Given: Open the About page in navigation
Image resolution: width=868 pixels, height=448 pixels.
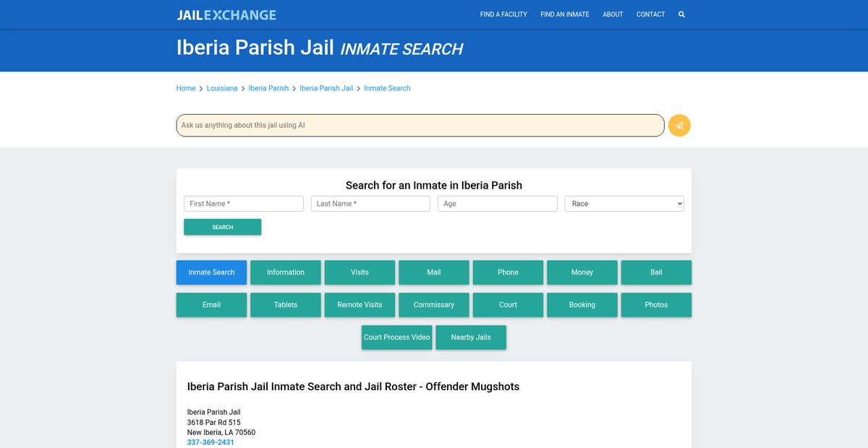Looking at the screenshot, I should pyautogui.click(x=613, y=14).
